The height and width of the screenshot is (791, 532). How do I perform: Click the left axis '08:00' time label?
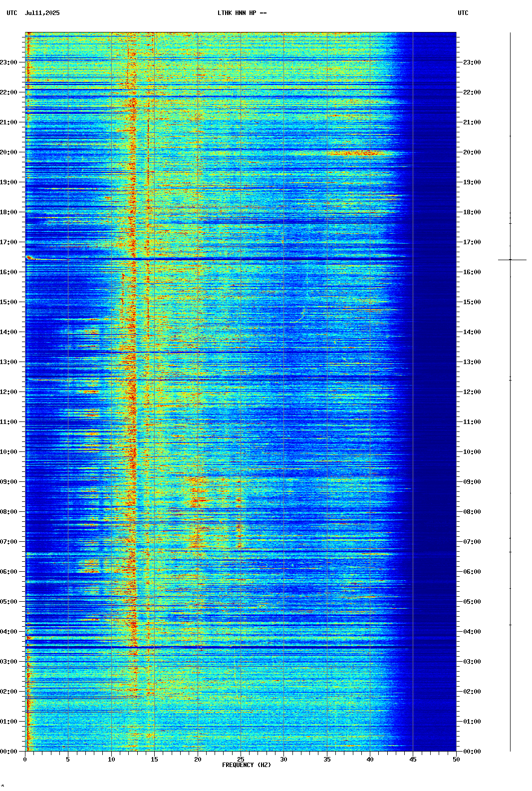[x=8, y=512]
